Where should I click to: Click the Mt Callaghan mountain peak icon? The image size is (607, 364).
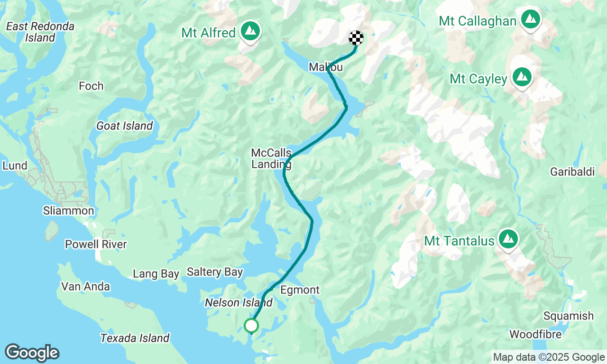click(x=530, y=19)
